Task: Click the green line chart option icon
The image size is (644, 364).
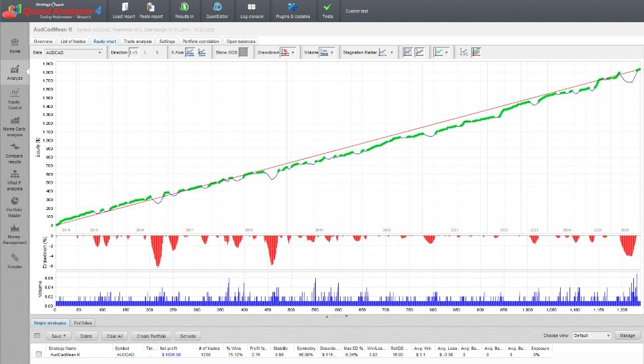Action: click(439, 52)
